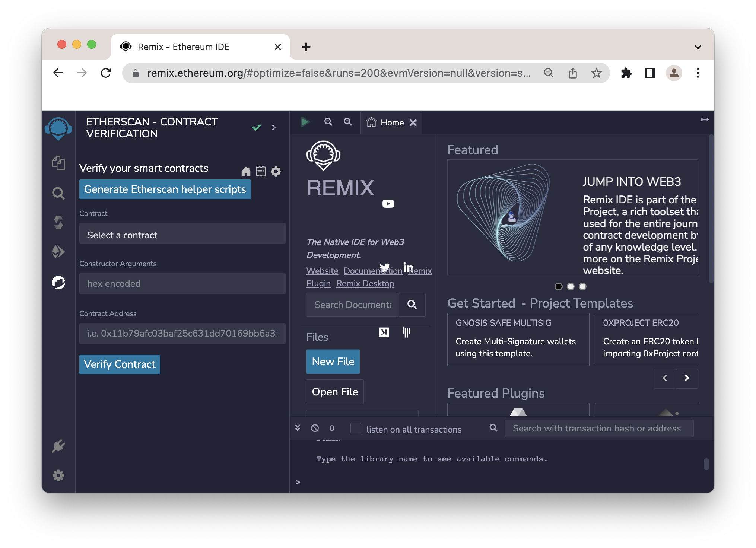Click the Verify Contract button

tap(119, 364)
